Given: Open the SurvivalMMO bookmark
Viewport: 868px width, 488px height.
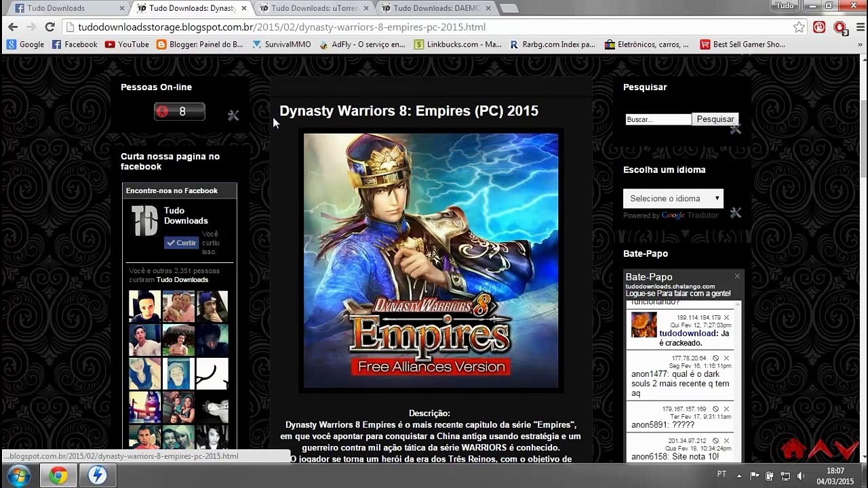Looking at the screenshot, I should coord(281,45).
